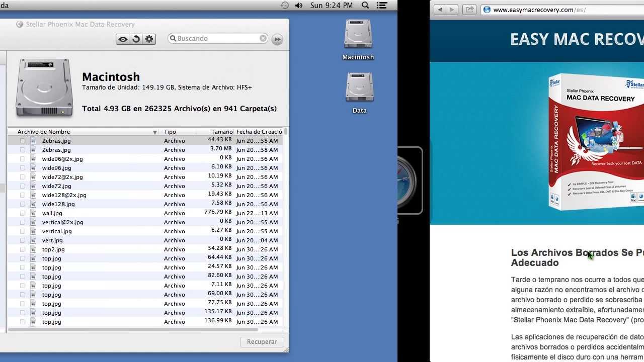The height and width of the screenshot is (362, 644).
Task: Click file icon of wide72.jpg row
Action: click(x=34, y=186)
